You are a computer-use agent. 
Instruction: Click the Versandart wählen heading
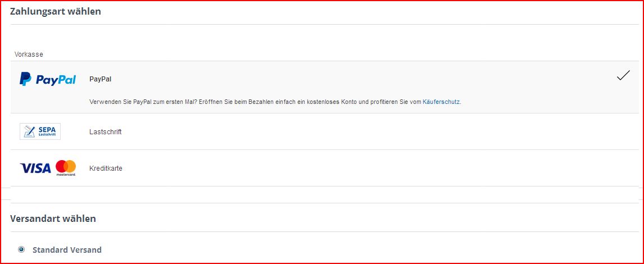point(53,219)
